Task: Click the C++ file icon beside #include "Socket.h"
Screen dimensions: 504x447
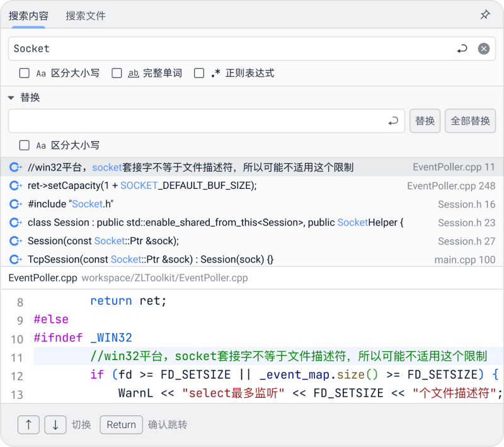Action: pos(15,204)
